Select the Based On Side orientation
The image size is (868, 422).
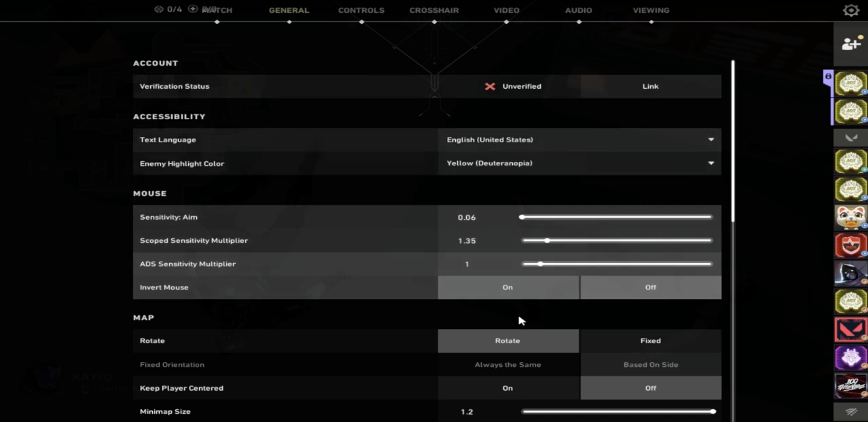coord(650,365)
